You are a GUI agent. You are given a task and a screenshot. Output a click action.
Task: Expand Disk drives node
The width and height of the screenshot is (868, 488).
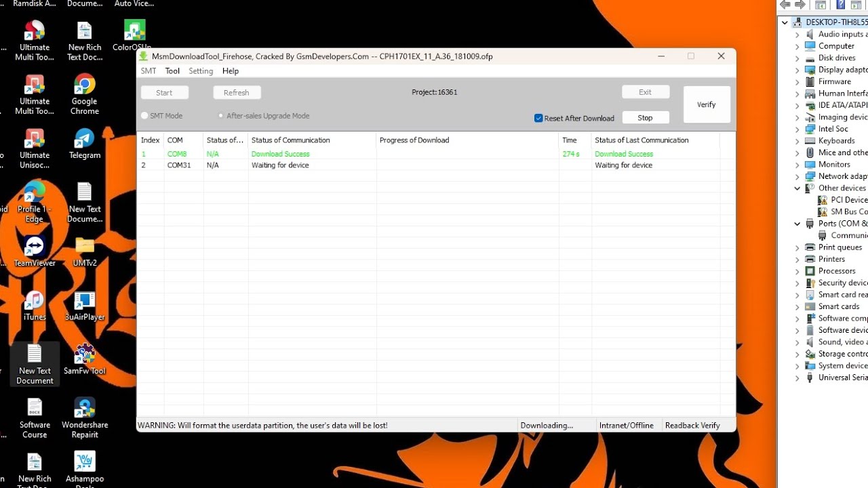[x=797, y=58]
